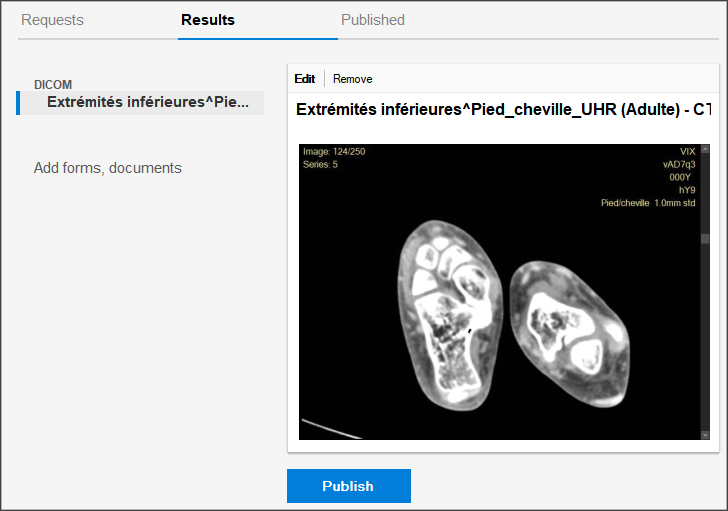Click the smaller foot cross-section on the right
The image size is (728, 511).
tap(566, 322)
